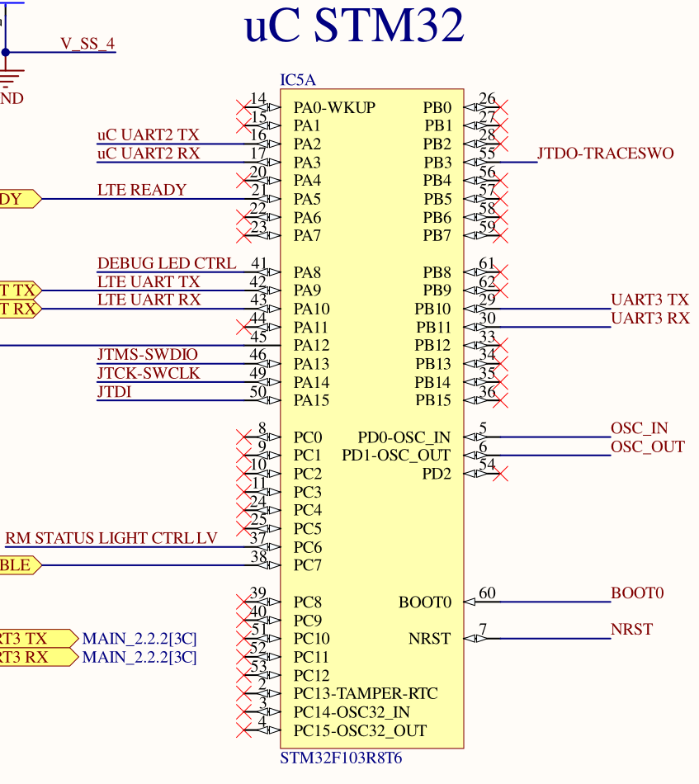
Task: Pick the no-connect X at pin 22 PA6
Action: click(x=244, y=218)
